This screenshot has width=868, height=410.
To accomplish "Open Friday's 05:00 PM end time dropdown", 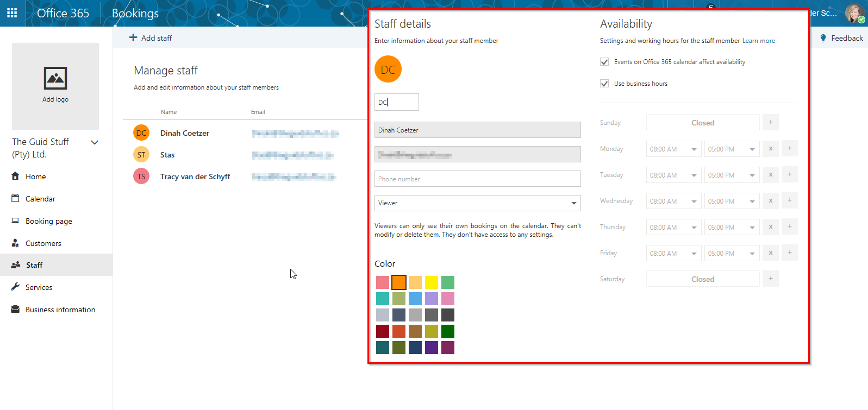I will click(732, 253).
